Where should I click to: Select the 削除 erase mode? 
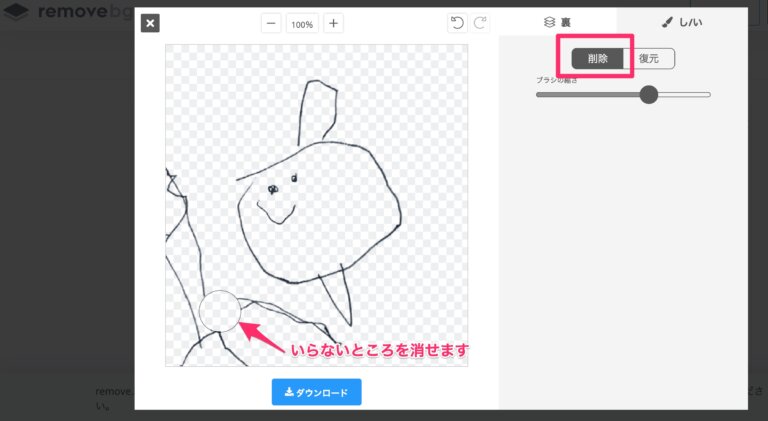coord(597,58)
